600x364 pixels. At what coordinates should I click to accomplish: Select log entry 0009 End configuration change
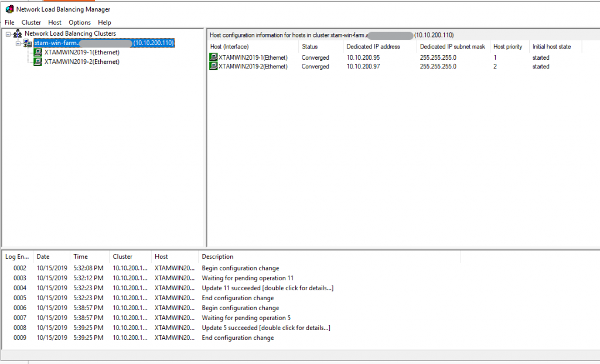pyautogui.click(x=237, y=338)
